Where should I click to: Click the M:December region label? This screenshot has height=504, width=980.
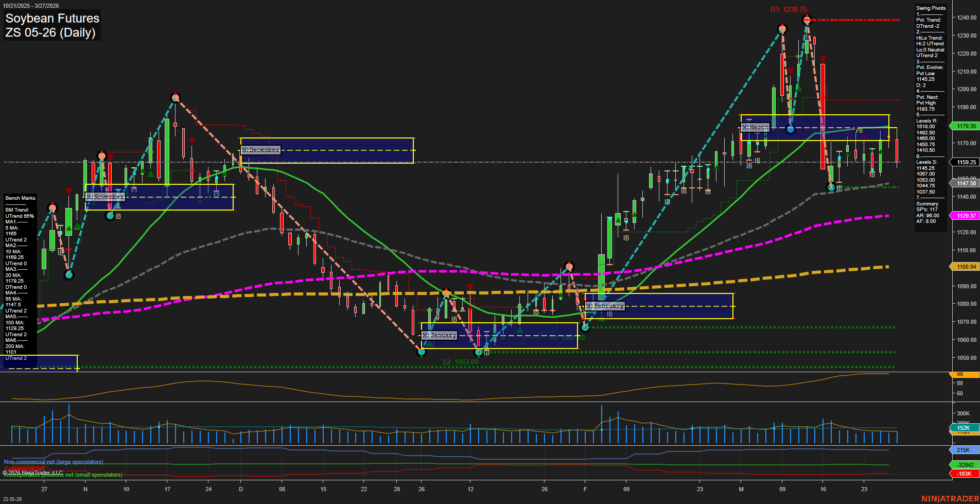[x=260, y=150]
